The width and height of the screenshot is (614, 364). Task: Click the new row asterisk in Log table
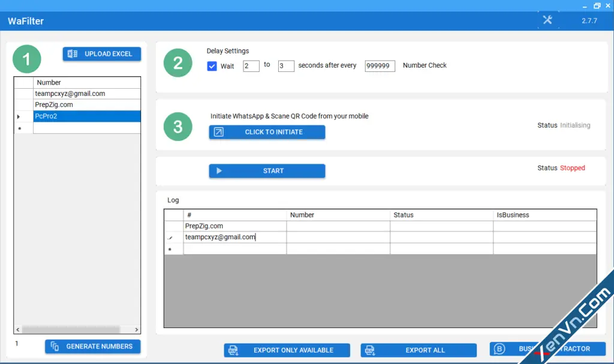pos(170,249)
